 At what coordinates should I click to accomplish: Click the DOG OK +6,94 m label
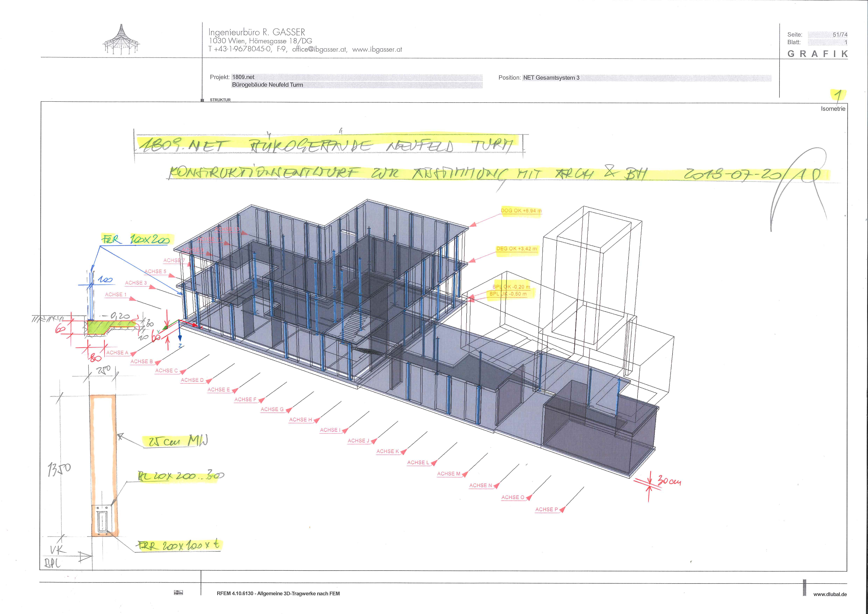tap(521, 211)
